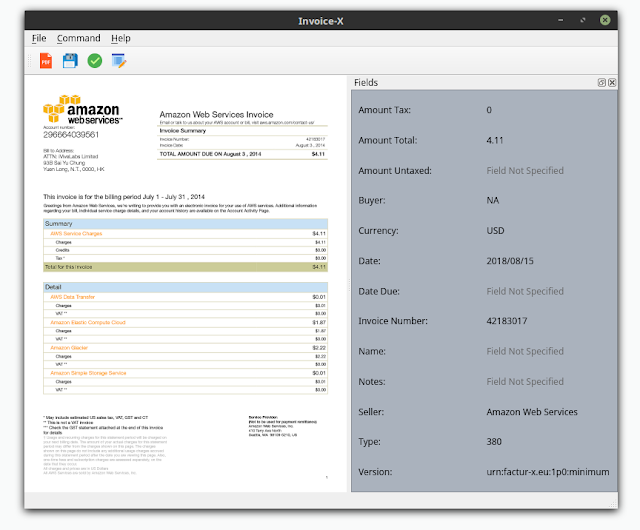The height and width of the screenshot is (530, 640).
Task: Click Notes 'Field Not Specified' value
Action: (x=525, y=381)
